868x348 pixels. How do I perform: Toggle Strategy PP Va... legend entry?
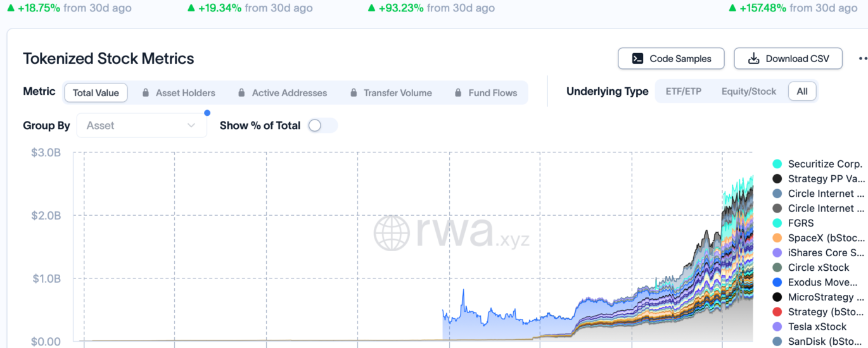click(x=819, y=179)
